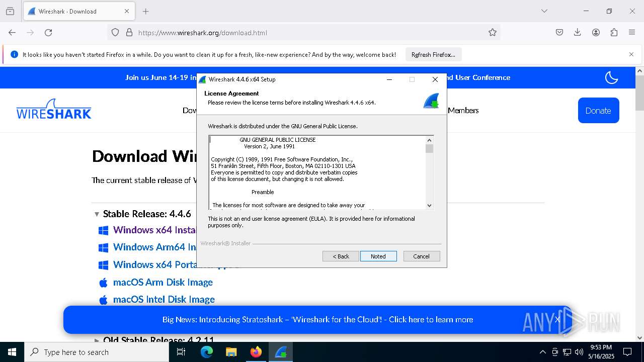This screenshot has height=362, width=644.
Task: Open the tracking protection shield icon
Action: (115, 33)
